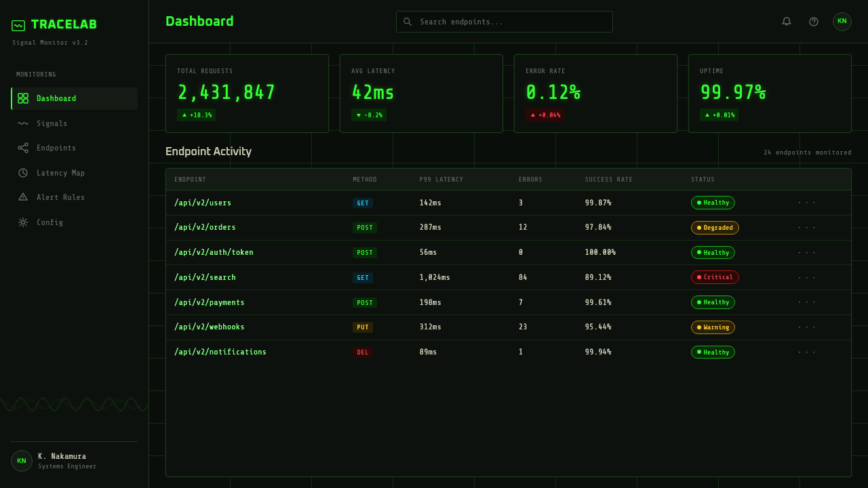The image size is (868, 488).
Task: Open the Signals section
Action: [x=75, y=123]
